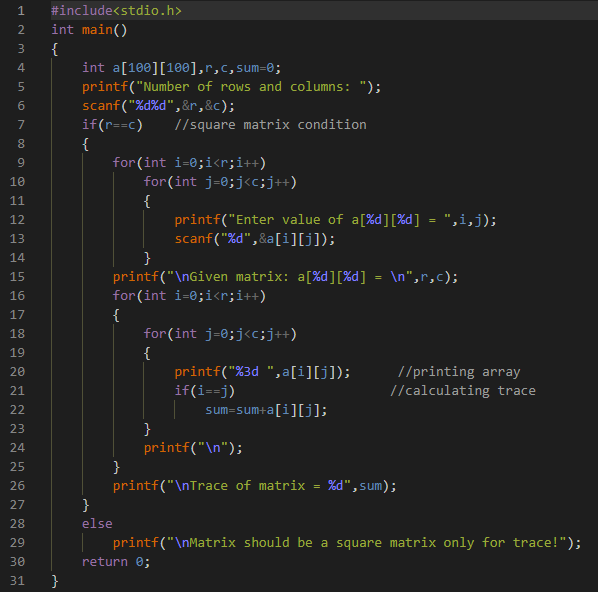Click the Trace of matrix printf line
The image size is (598, 592).
(x=255, y=486)
